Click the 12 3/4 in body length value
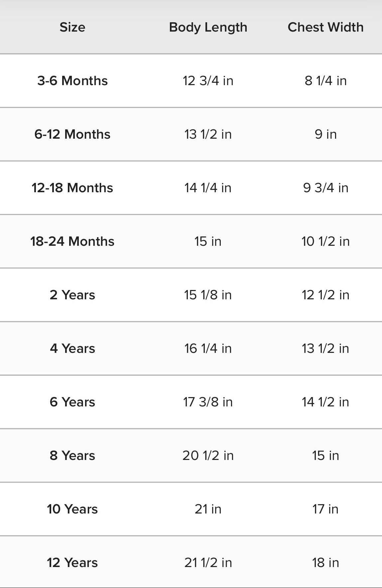 click(x=208, y=81)
